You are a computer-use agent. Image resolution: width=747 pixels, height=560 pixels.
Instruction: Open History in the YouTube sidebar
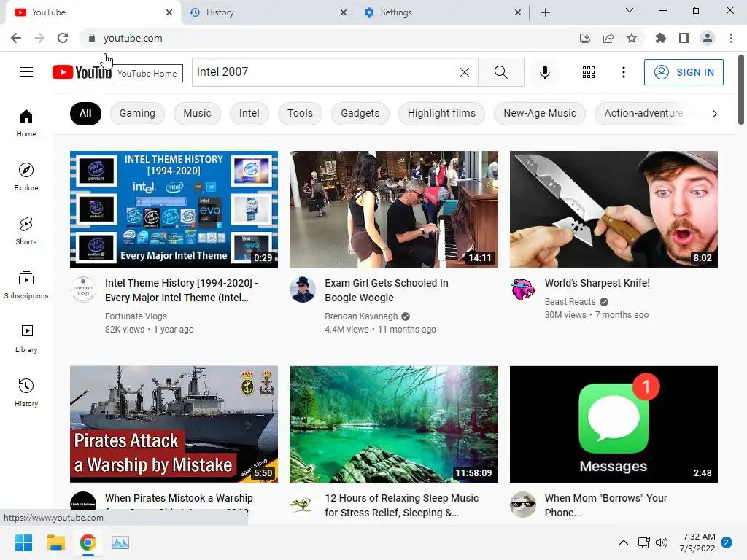(x=26, y=392)
